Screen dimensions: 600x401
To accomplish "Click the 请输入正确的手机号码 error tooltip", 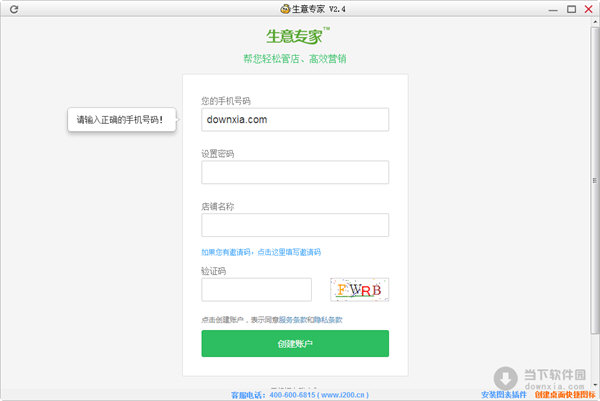I will [122, 120].
